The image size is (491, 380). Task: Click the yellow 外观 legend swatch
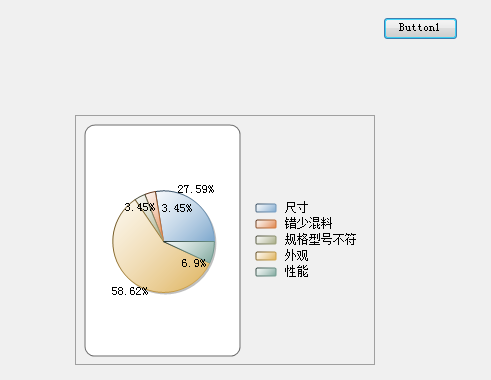pyautogui.click(x=266, y=256)
